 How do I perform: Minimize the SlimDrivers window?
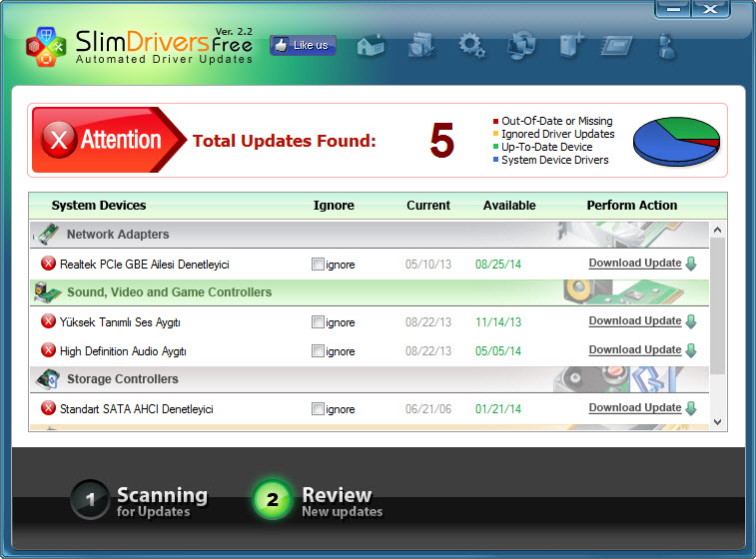coord(673,9)
